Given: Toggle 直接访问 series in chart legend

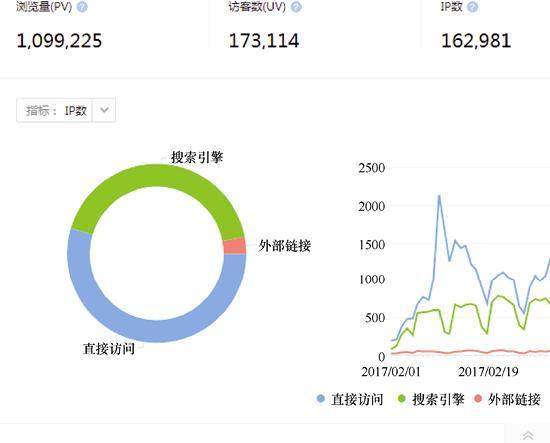Looking at the screenshot, I should click(x=350, y=399).
